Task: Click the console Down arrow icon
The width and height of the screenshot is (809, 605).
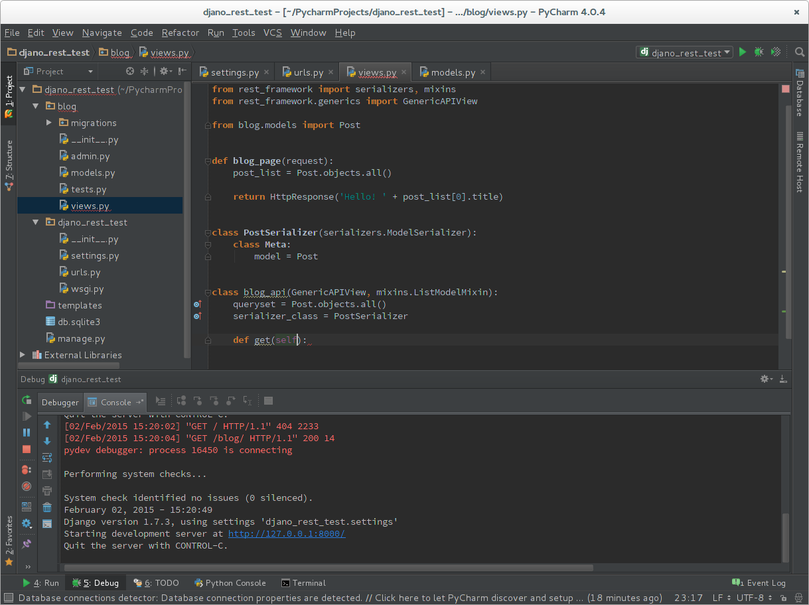Action: click(47, 441)
